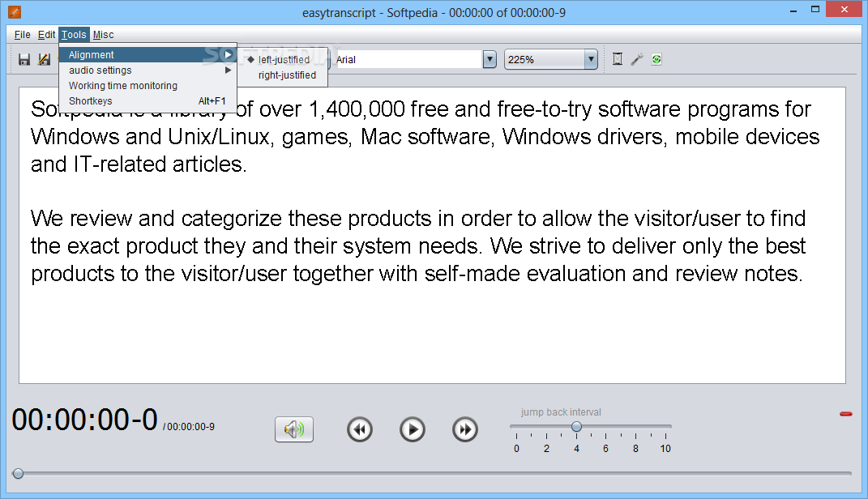Screen dimensions: 868x499
Task: Click the 'jump back interval' label
Action: [561, 412]
